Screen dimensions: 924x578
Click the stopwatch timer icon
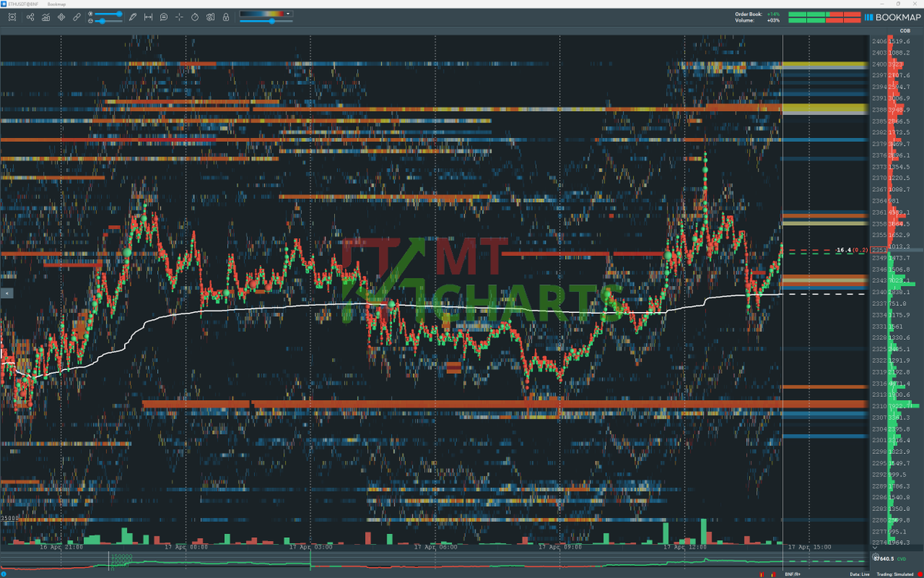[195, 17]
